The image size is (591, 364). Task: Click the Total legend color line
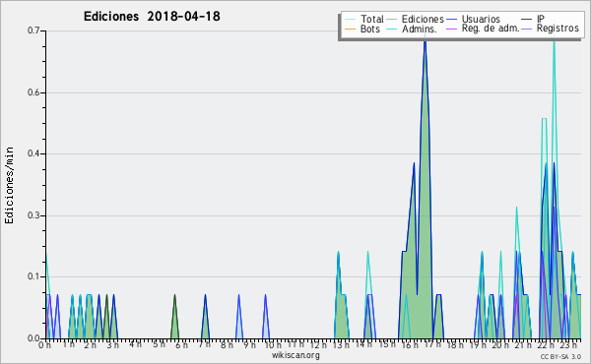[x=350, y=20]
